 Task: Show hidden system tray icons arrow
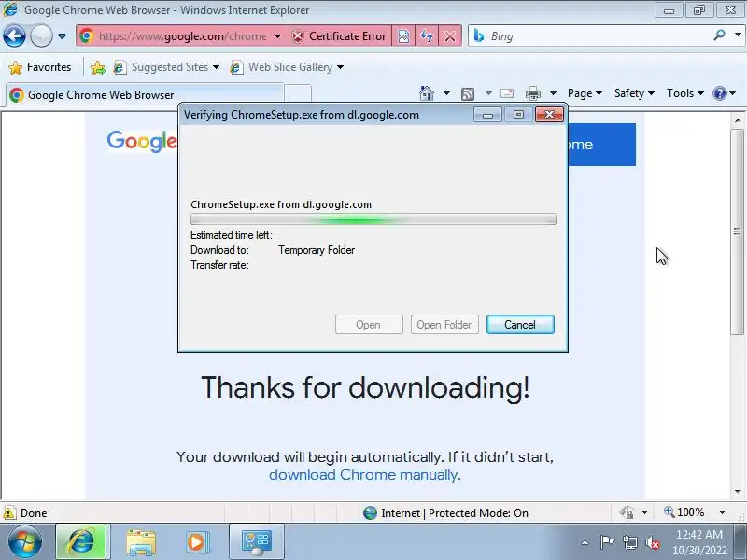(585, 542)
